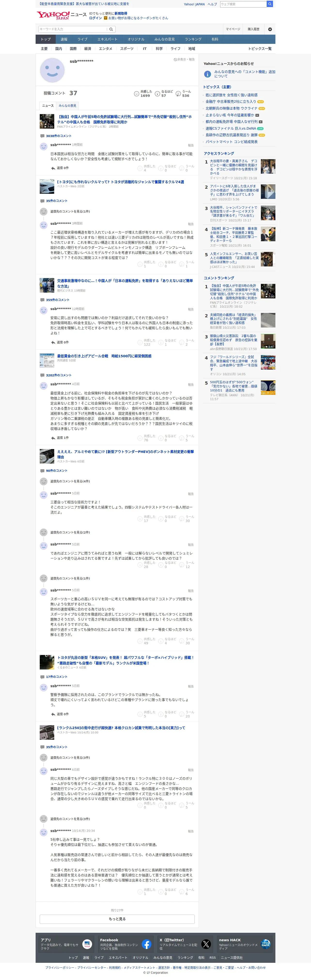Click the keyword search input field
Screen dimensions: 311x980
[72, 29]
